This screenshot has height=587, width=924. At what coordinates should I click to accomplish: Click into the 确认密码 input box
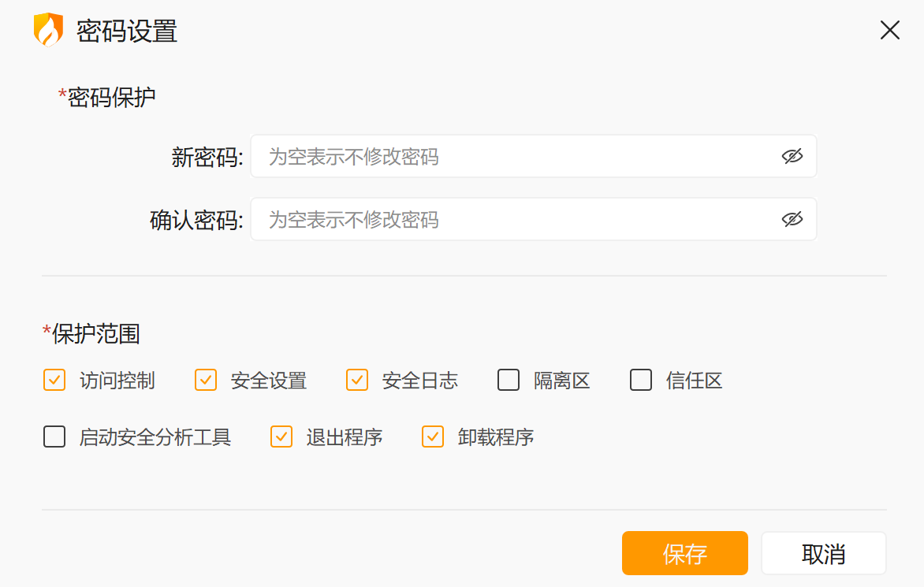[x=512, y=219]
